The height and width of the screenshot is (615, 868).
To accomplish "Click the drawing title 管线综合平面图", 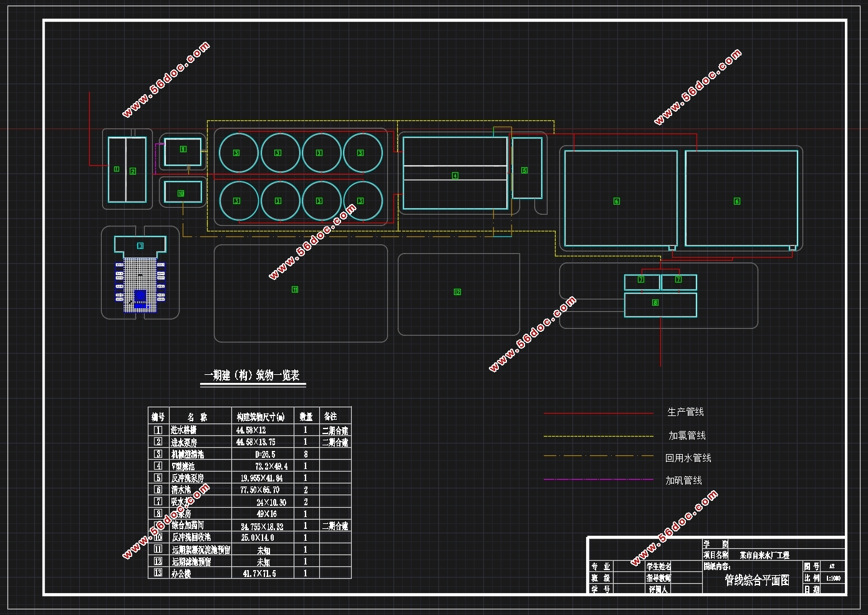I will click(x=757, y=580).
